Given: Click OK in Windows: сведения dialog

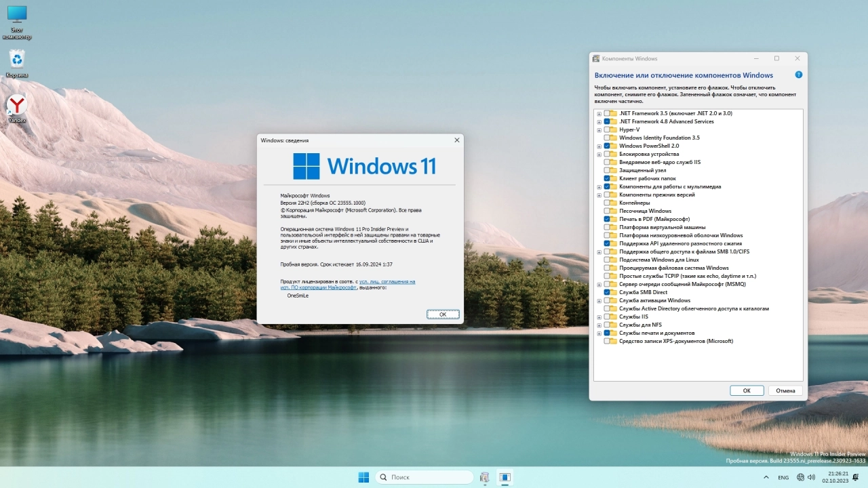Looking at the screenshot, I should (x=443, y=314).
